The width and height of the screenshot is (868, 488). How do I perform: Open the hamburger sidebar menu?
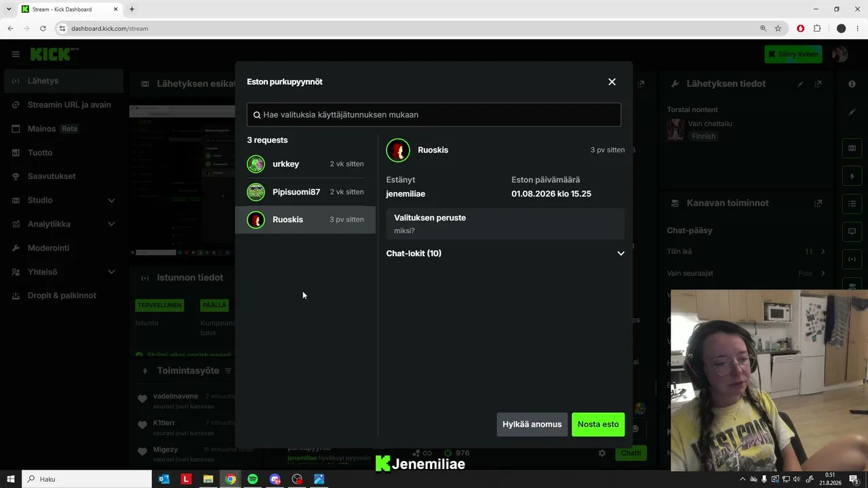(16, 54)
